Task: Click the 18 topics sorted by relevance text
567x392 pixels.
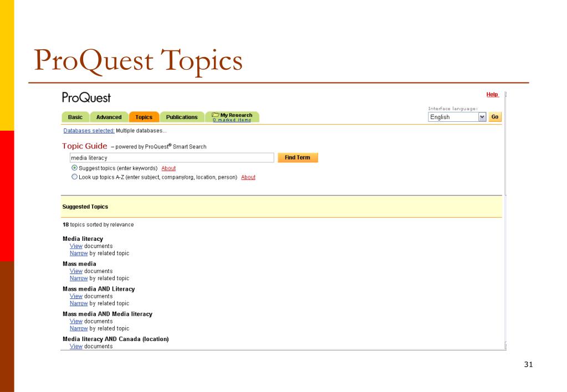Action: pyautogui.click(x=98, y=225)
